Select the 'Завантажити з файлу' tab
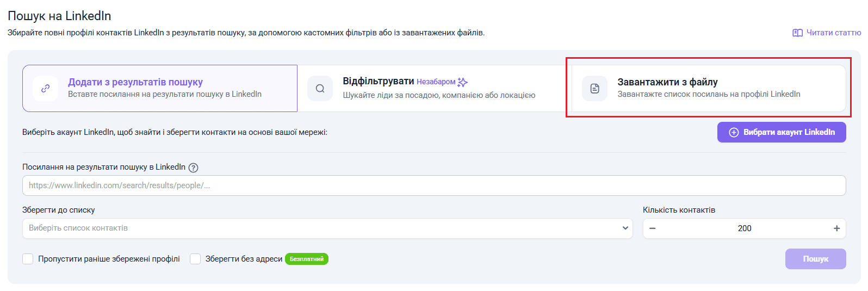Image resolution: width=868 pixels, height=291 pixels. pyautogui.click(x=709, y=89)
